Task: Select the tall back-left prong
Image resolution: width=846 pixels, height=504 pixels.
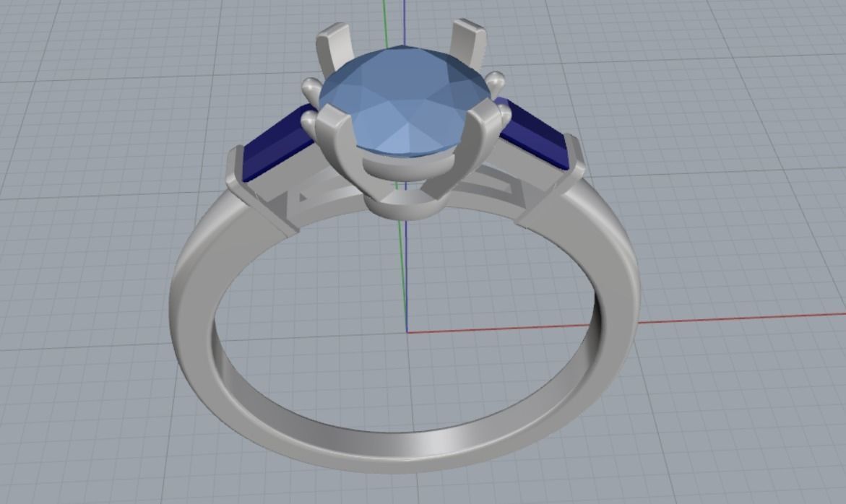Action: tap(334, 48)
